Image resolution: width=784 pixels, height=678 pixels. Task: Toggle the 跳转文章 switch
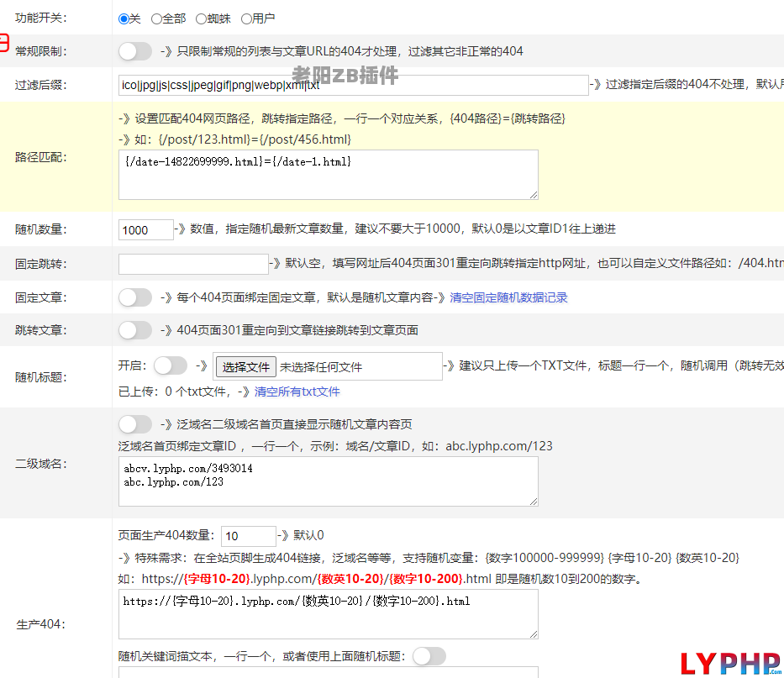(135, 330)
